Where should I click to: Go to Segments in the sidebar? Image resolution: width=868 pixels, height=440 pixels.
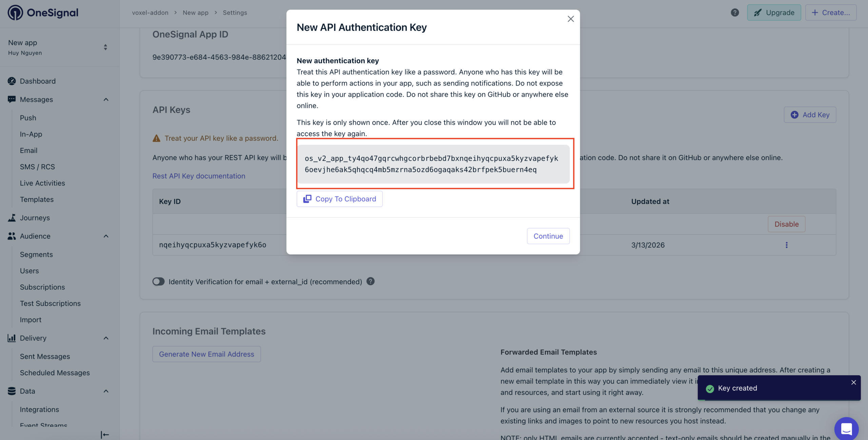[36, 254]
